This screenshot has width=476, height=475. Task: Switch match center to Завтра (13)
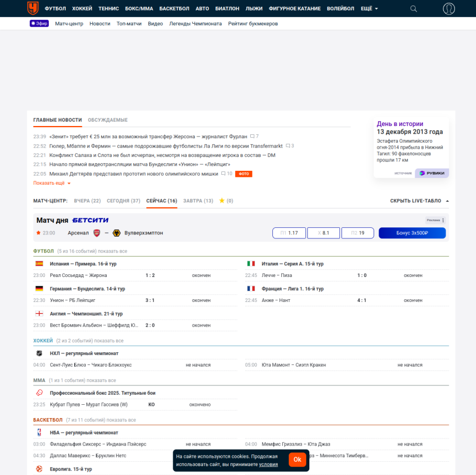pyautogui.click(x=198, y=201)
